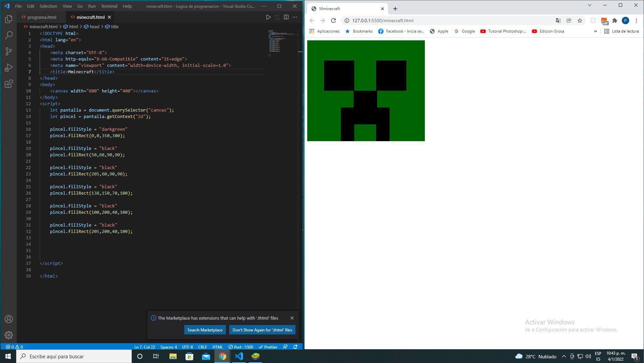This screenshot has height=363, width=644.
Task: Toggle Prettier formatter status
Action: pyautogui.click(x=268, y=347)
